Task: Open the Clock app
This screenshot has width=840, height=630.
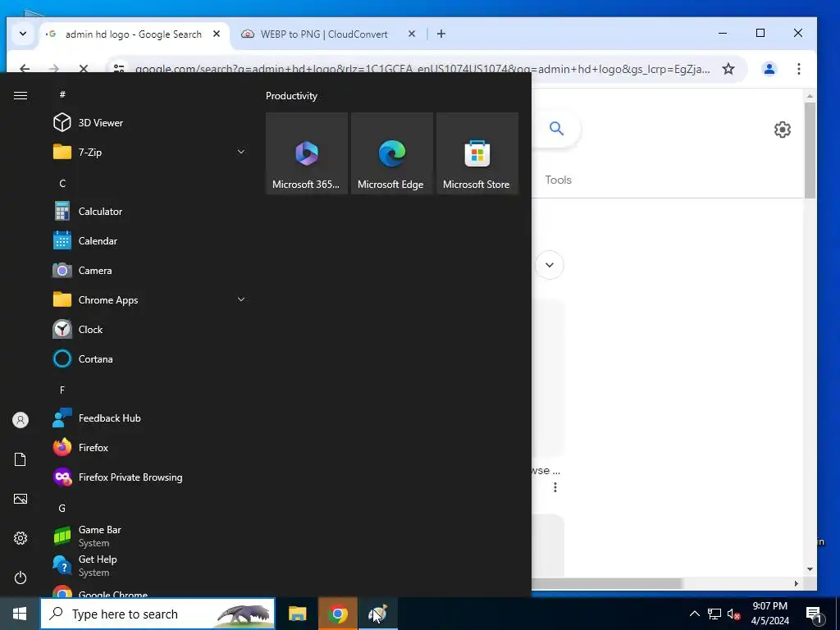Action: (150, 330)
